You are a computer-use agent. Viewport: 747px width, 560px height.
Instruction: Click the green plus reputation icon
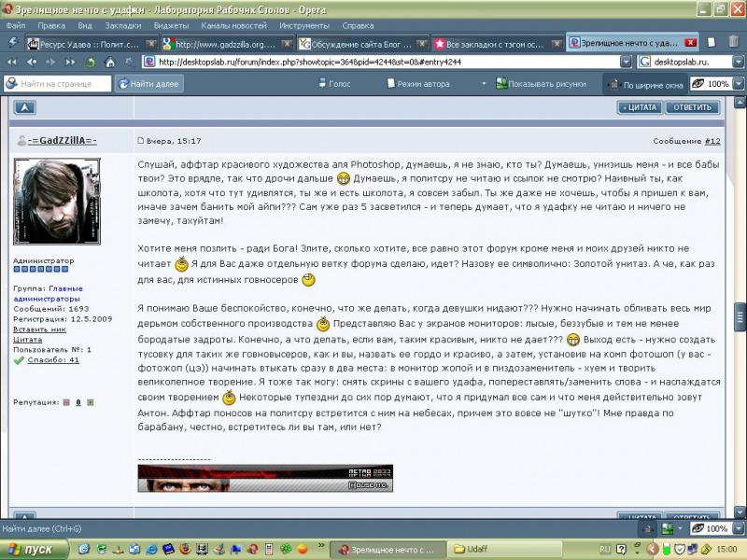pyautogui.click(x=89, y=402)
